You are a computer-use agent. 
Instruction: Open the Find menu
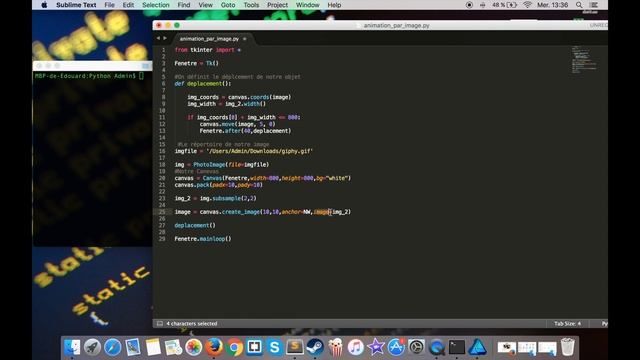point(184,5)
